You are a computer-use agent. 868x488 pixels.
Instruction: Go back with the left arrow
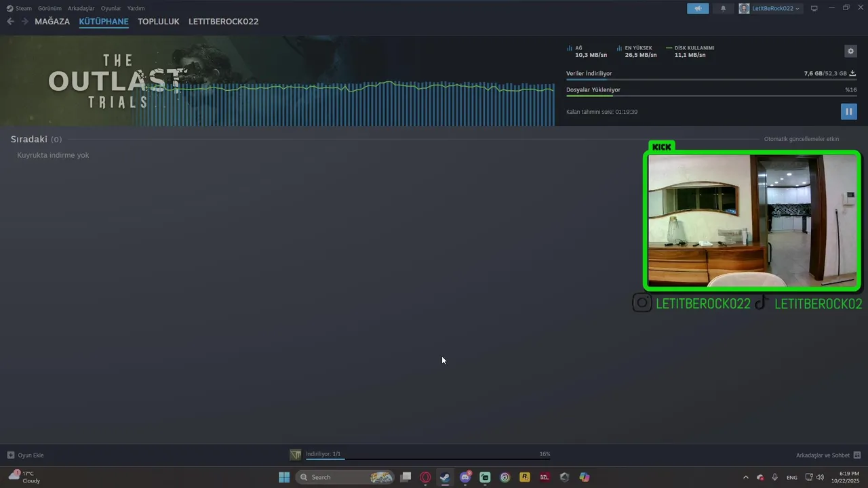pyautogui.click(x=10, y=22)
